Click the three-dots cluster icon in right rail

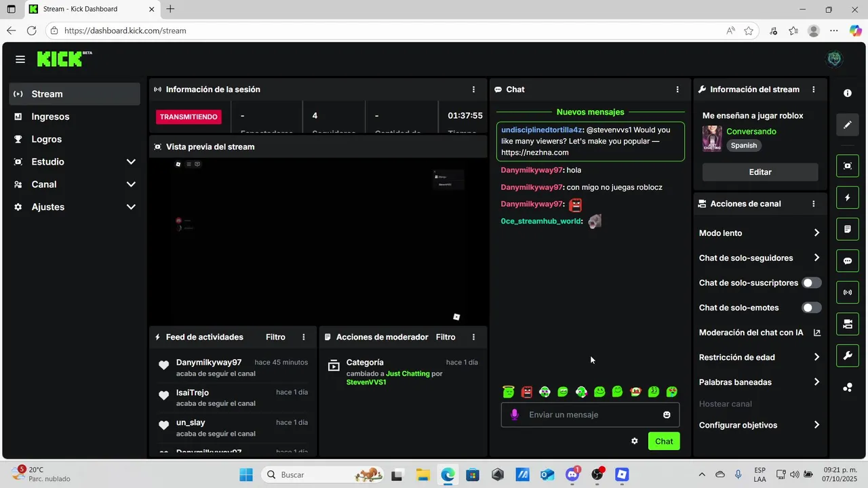(848, 388)
